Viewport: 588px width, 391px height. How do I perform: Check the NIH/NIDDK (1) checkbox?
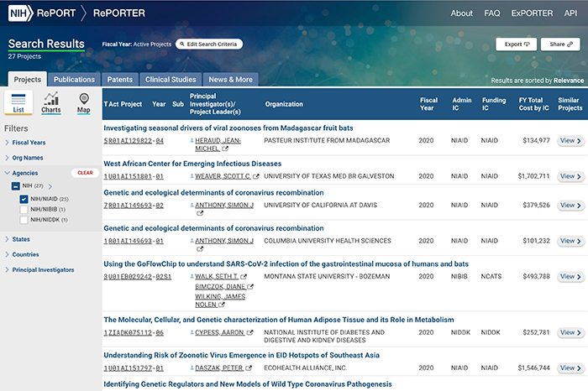pyautogui.click(x=24, y=220)
